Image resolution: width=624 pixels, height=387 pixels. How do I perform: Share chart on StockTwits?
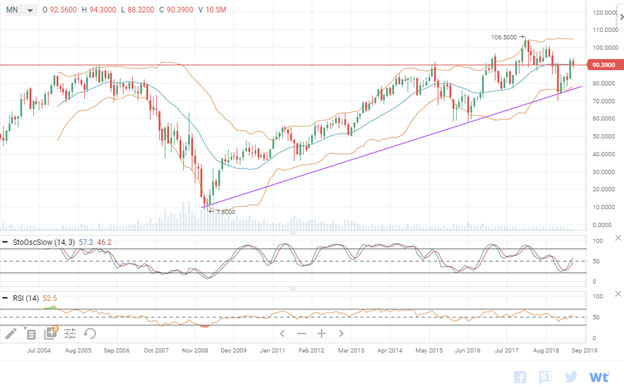coord(545,377)
